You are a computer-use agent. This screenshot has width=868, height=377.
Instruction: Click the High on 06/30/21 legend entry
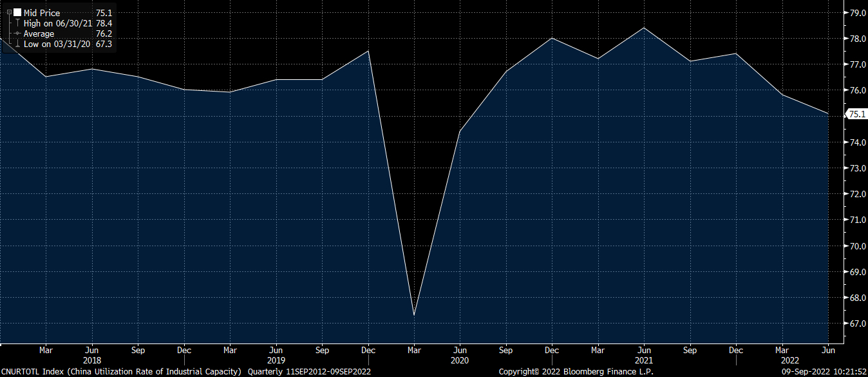tap(59, 23)
